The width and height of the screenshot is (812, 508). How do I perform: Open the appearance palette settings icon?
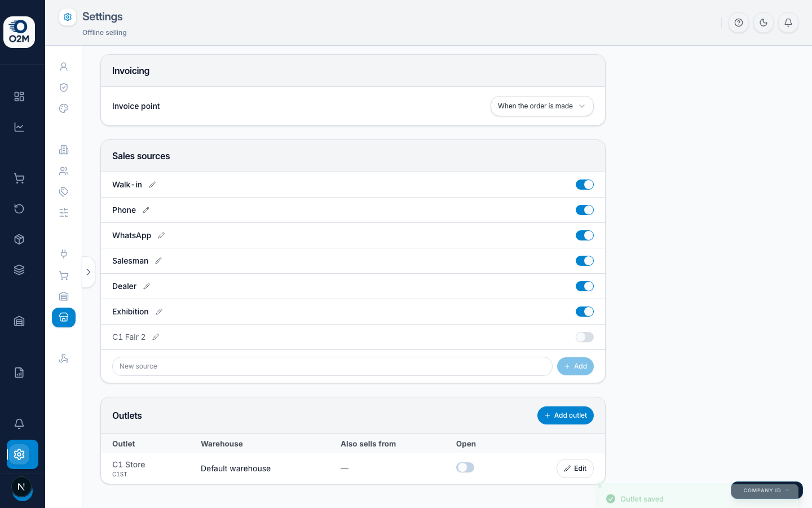[64, 108]
